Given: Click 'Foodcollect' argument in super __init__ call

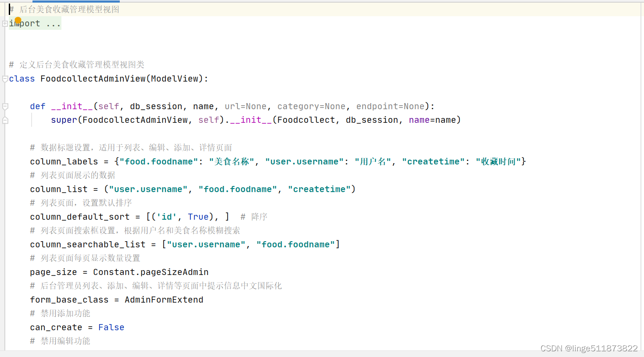Looking at the screenshot, I should [306, 120].
